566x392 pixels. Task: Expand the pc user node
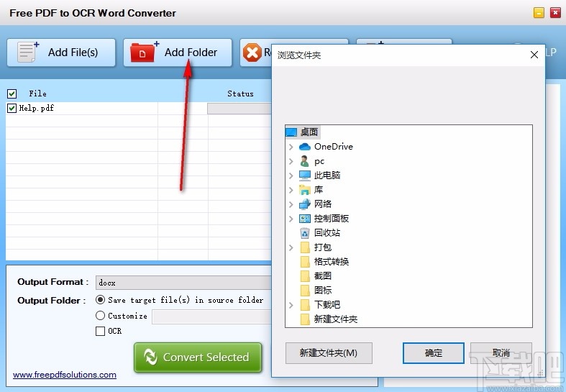point(291,161)
